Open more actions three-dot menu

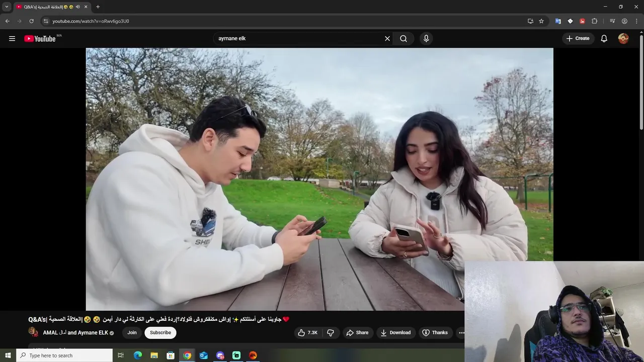[461, 332]
